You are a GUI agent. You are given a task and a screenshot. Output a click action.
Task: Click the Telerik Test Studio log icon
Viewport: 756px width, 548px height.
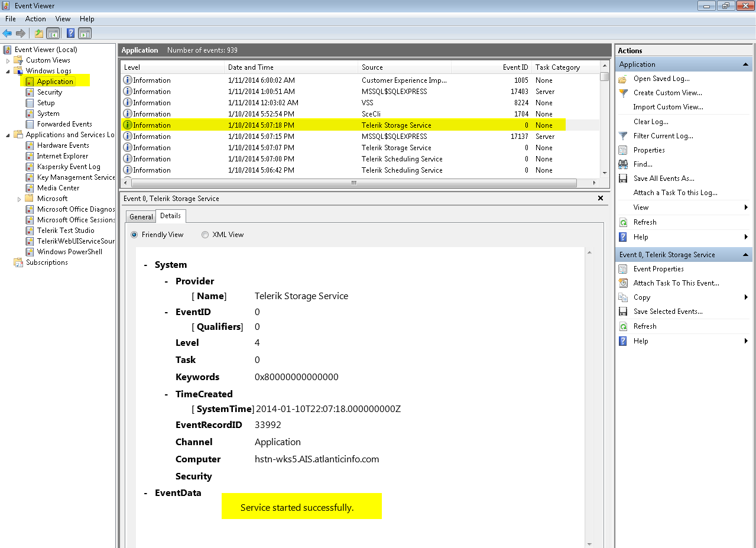(30, 231)
